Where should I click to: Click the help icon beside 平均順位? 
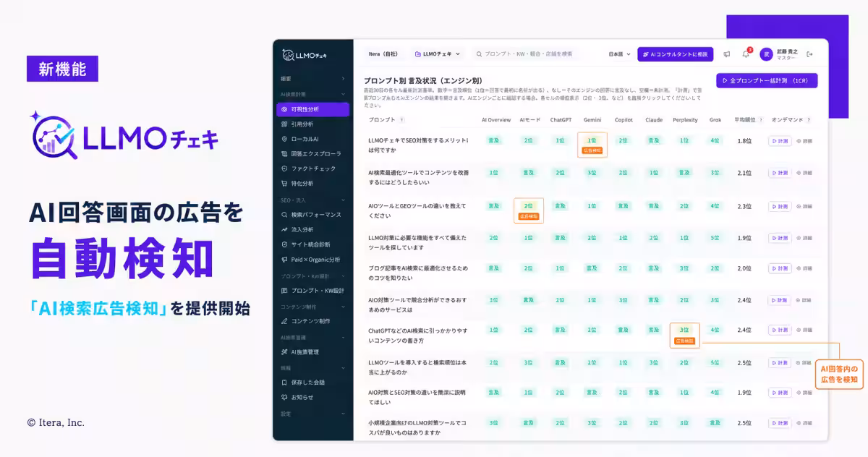[761, 120]
